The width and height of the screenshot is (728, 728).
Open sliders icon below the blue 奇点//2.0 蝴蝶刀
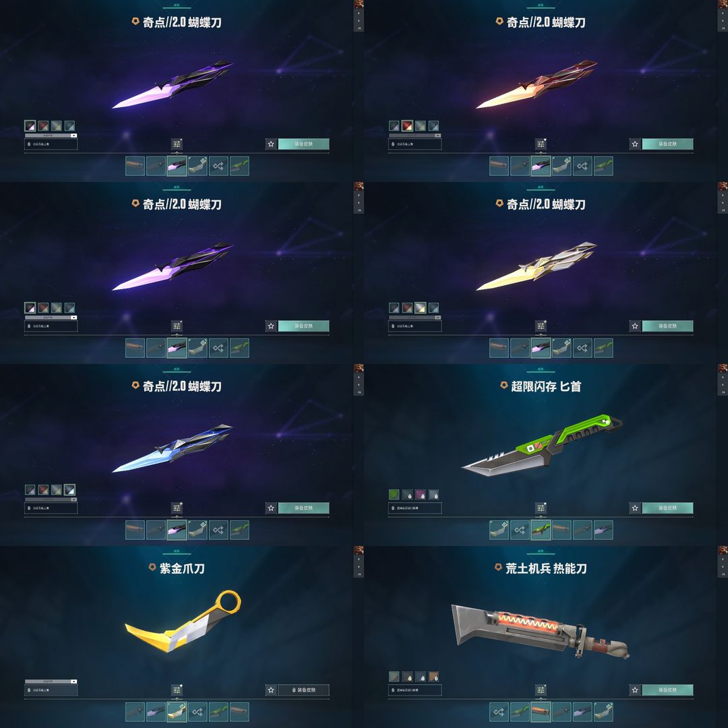click(177, 508)
